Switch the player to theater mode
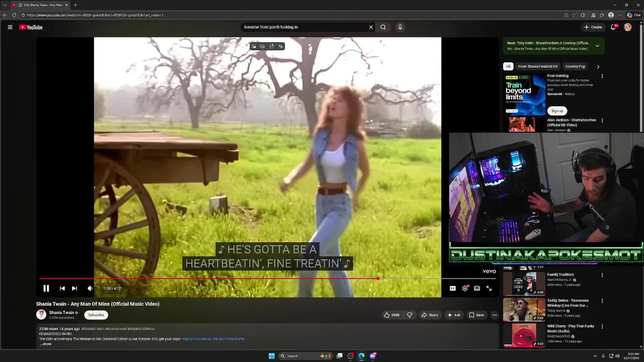This screenshot has width=644, height=362. coord(477,288)
